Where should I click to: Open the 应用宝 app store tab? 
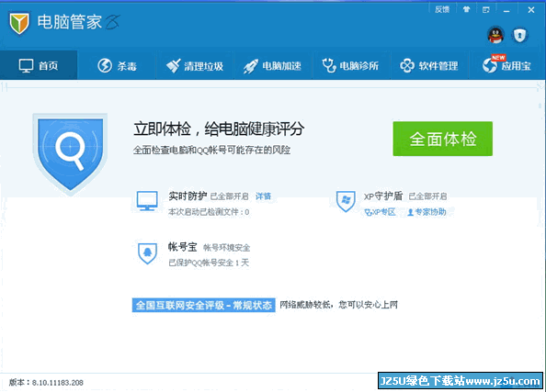click(507, 65)
